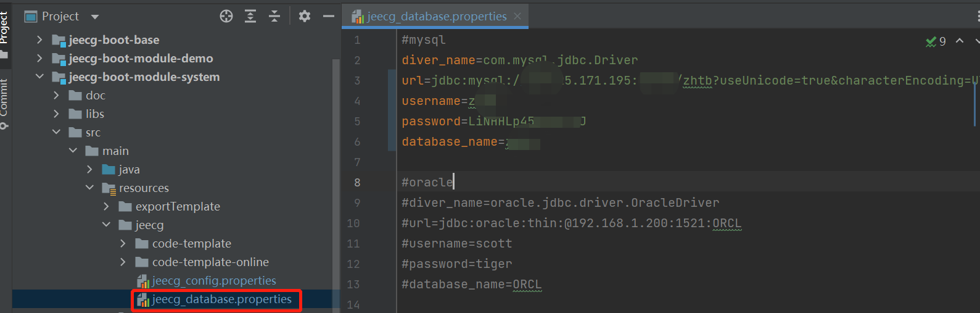
Task: Select the main folder row
Action: [x=115, y=151]
